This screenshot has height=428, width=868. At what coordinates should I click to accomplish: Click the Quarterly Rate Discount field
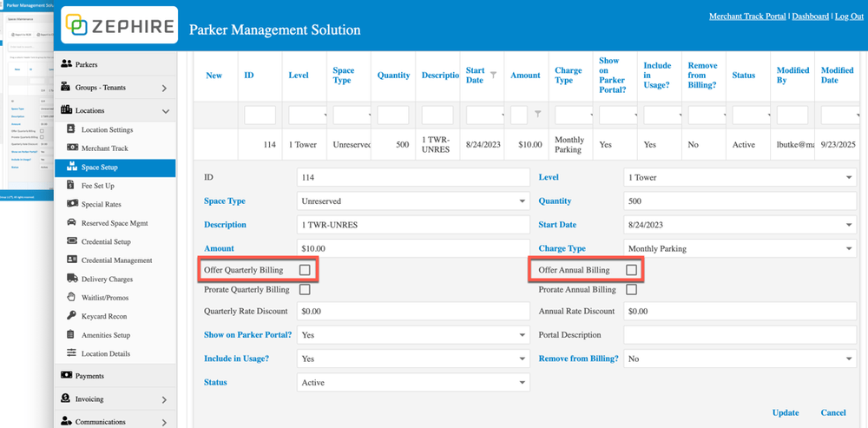pos(413,311)
